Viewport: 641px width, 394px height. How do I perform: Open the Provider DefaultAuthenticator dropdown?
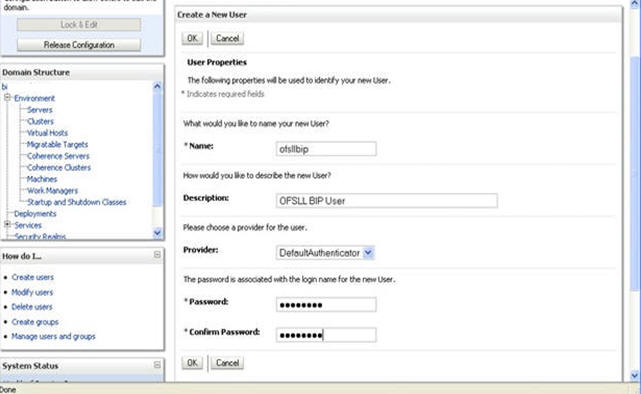tap(325, 253)
